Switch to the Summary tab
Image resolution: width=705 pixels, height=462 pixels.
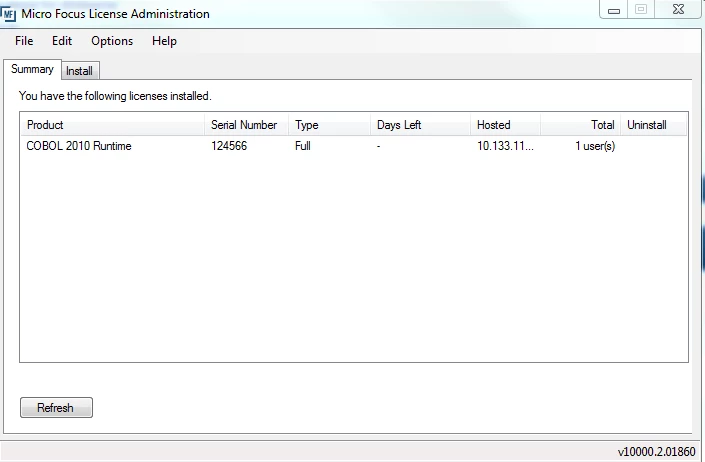(32, 69)
